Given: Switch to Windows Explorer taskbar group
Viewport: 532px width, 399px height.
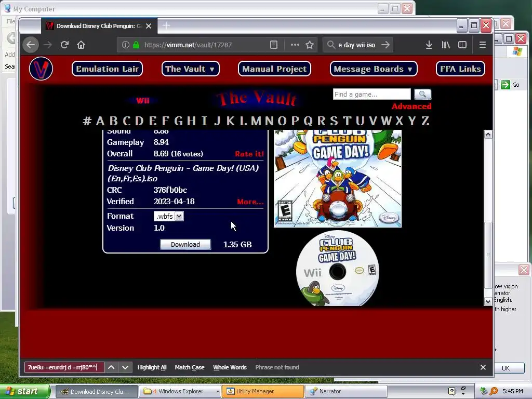Looking at the screenshot, I should [x=179, y=391].
